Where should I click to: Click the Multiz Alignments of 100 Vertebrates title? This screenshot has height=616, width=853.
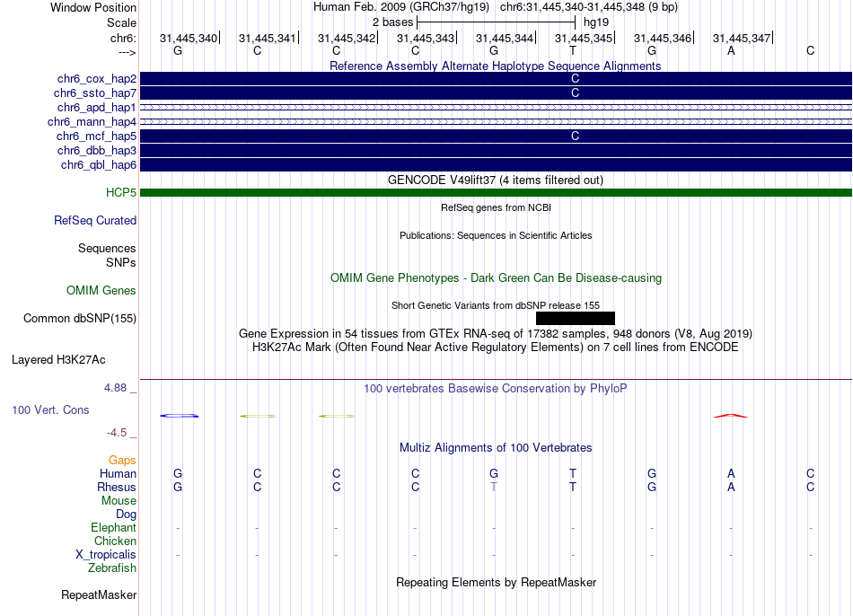pyautogui.click(x=496, y=448)
